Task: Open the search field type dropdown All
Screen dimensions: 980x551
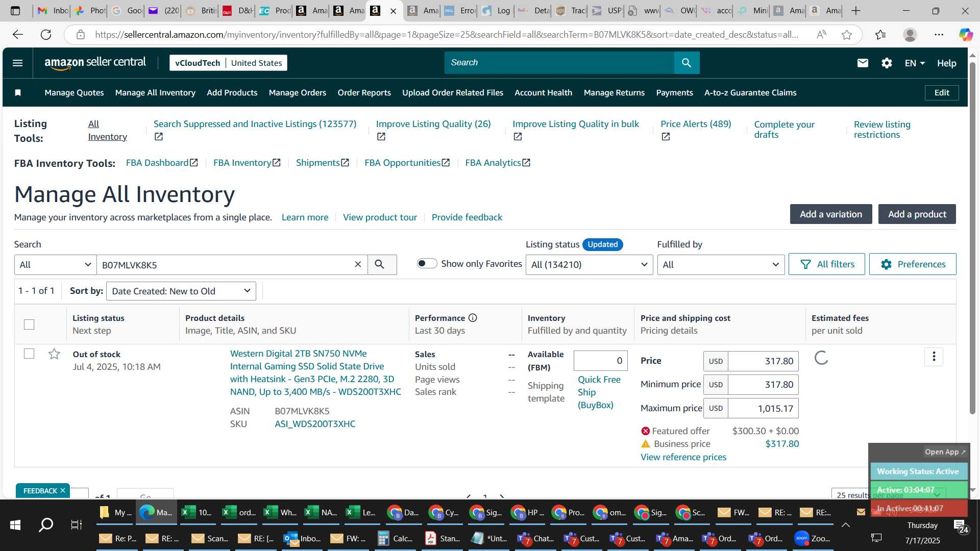Action: click(55, 264)
